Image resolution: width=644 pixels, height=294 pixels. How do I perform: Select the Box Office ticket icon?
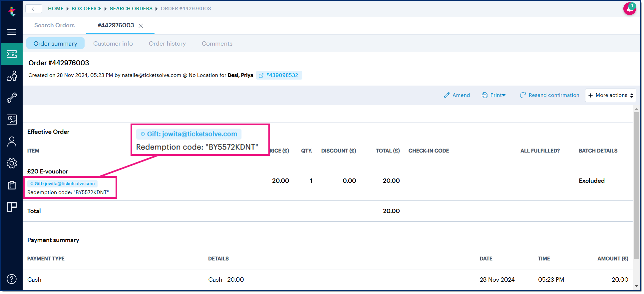pyautogui.click(x=12, y=54)
